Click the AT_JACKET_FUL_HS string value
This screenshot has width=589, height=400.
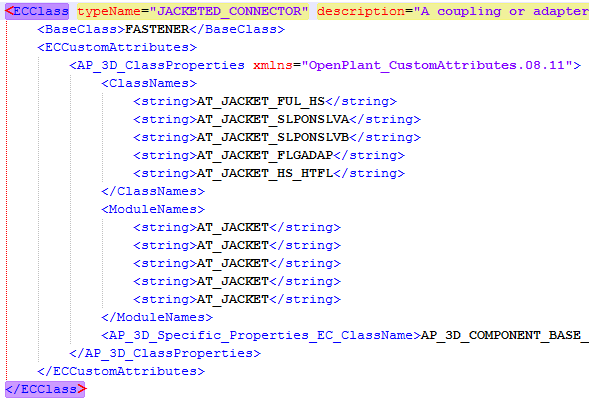(261, 101)
